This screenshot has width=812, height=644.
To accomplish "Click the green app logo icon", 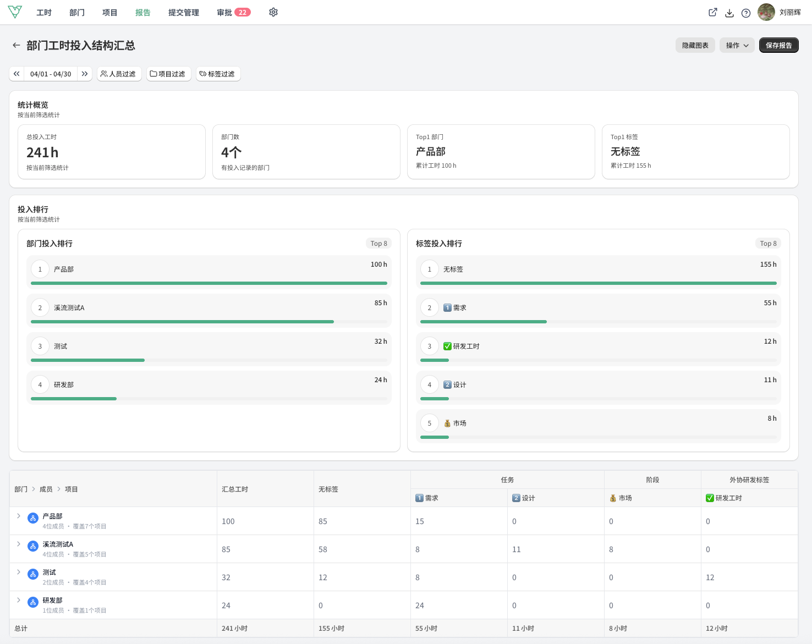I will [15, 12].
